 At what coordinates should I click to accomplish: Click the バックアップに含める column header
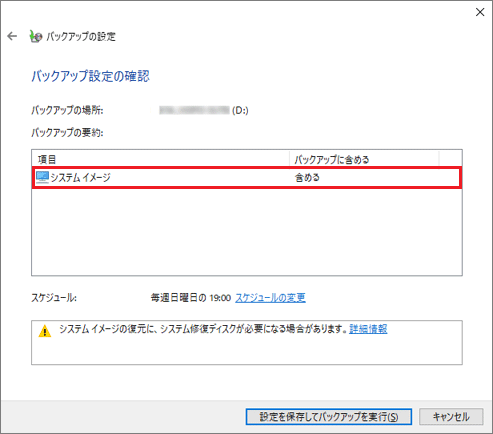click(x=364, y=159)
